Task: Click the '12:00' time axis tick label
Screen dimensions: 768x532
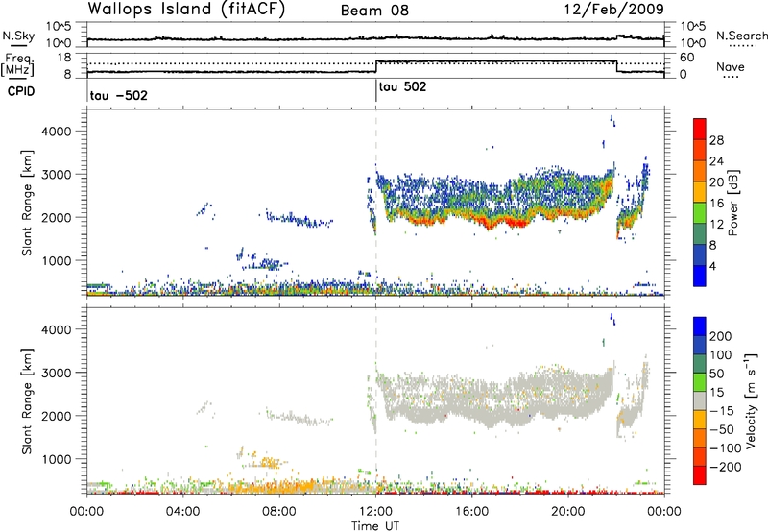Action: click(375, 512)
